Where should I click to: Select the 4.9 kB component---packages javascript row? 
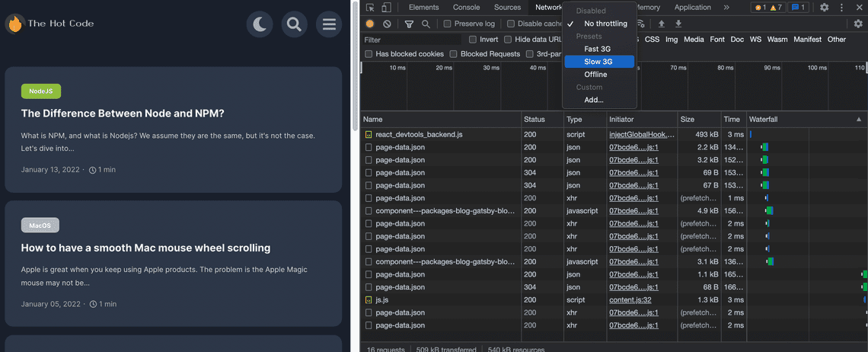point(614,210)
